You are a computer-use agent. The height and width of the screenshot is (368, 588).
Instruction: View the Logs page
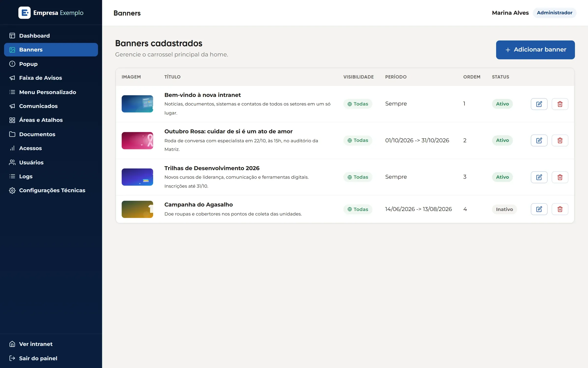51,176
